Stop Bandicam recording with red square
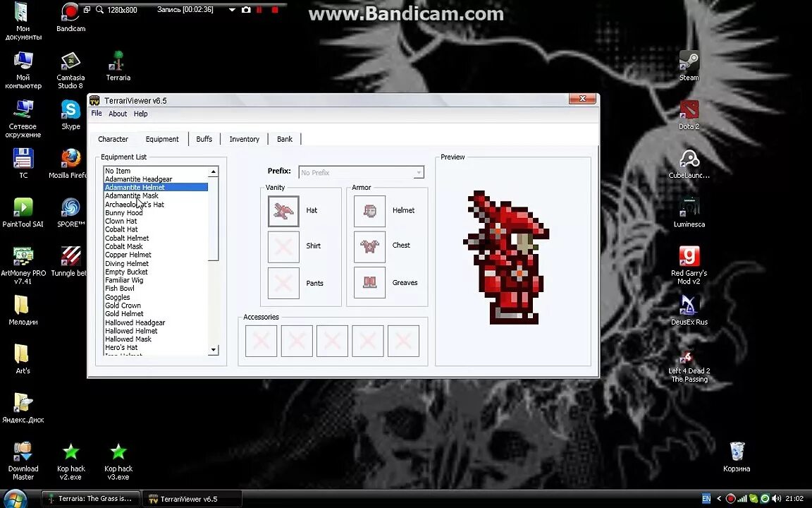This screenshot has height=508, width=812. click(x=275, y=10)
